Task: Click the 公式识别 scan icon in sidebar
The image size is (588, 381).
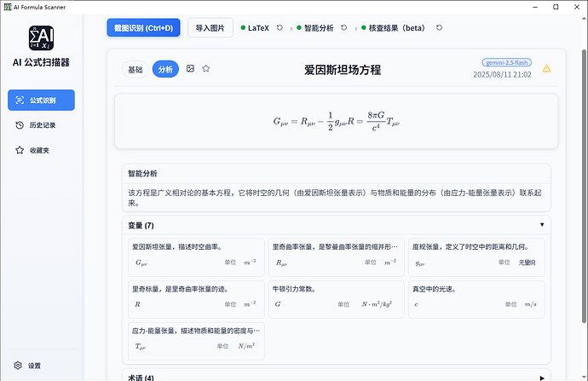Action: point(20,100)
